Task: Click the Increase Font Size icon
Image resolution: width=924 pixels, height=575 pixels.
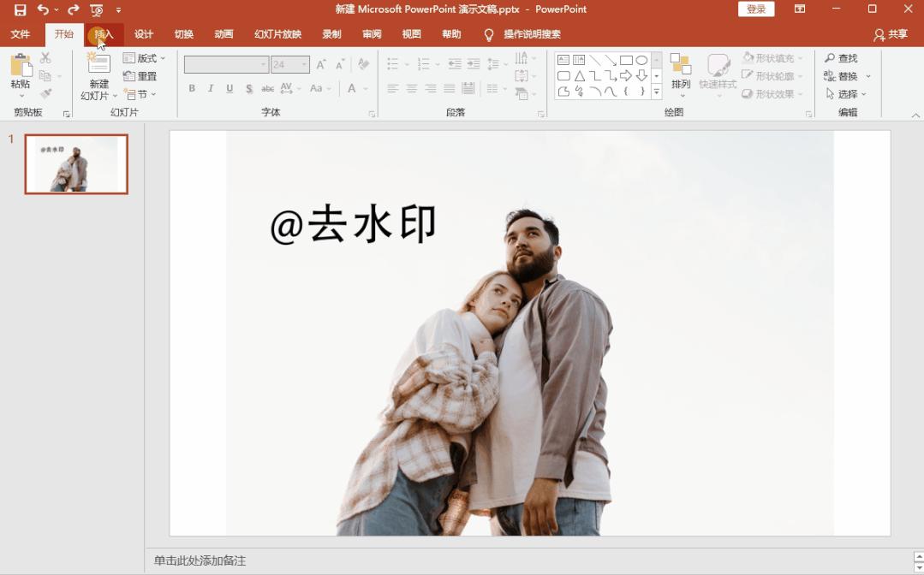Action: (321, 65)
